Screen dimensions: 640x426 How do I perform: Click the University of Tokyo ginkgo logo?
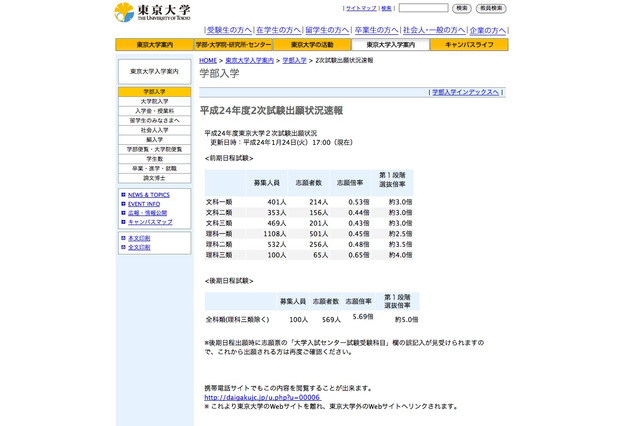(124, 12)
